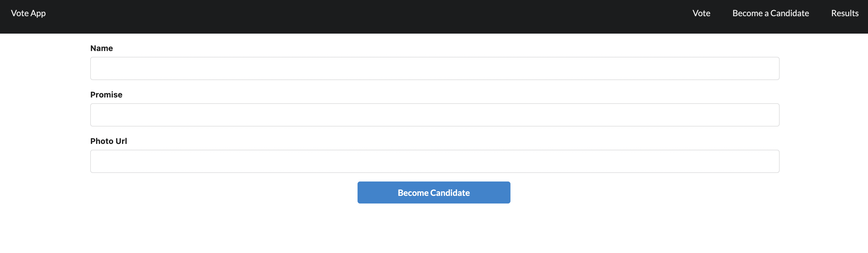Select the Name field label
Viewport: 868px width, 253px height.
(102, 48)
